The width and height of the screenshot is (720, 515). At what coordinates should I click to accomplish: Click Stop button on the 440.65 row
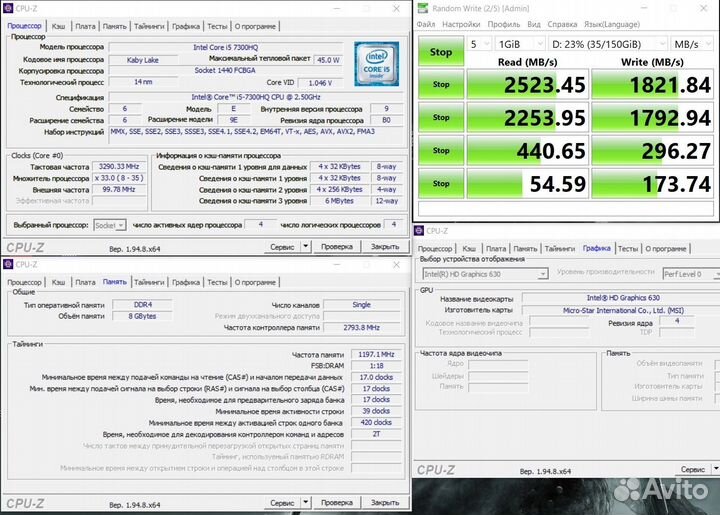point(441,150)
